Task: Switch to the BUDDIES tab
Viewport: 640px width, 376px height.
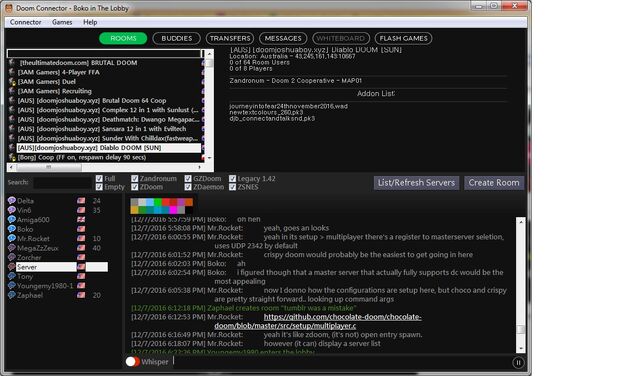Action: click(x=176, y=38)
